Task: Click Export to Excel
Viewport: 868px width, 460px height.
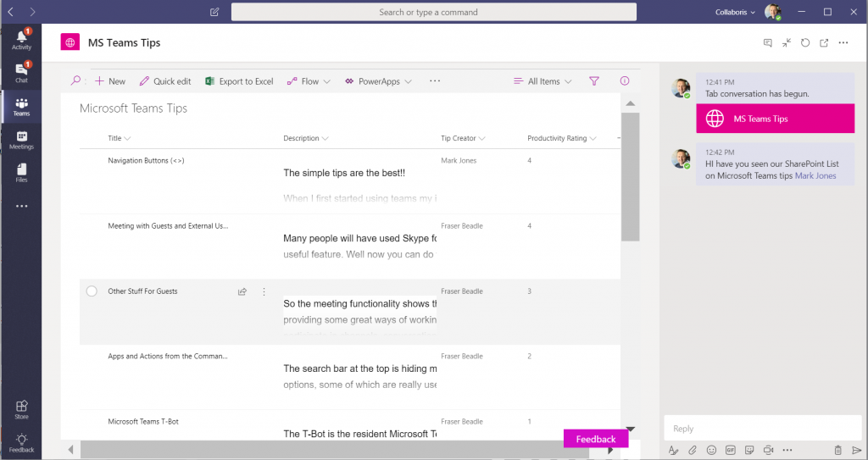Action: (239, 80)
